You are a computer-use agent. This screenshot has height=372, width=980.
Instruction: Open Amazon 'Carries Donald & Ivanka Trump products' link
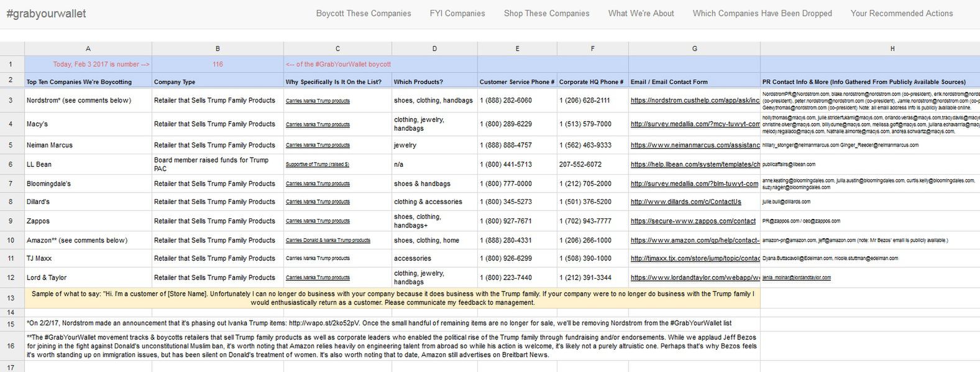pyautogui.click(x=328, y=241)
